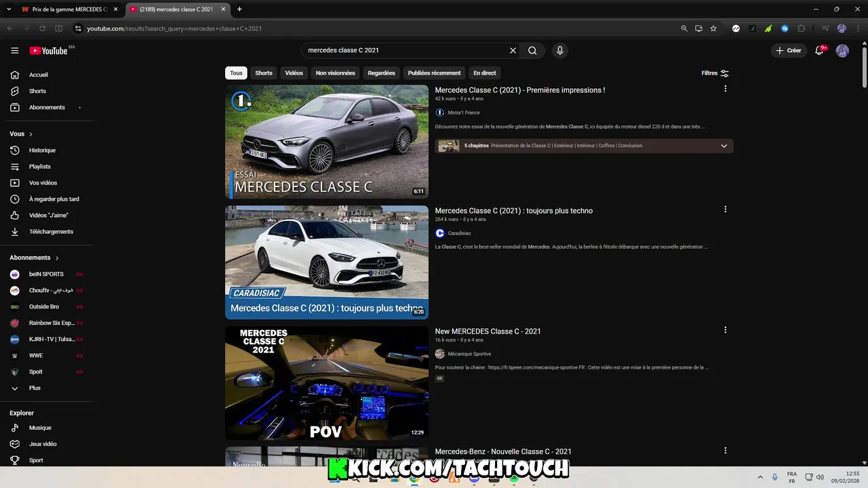Select the Tous filter chip
The height and width of the screenshot is (488, 868).
pos(236,73)
